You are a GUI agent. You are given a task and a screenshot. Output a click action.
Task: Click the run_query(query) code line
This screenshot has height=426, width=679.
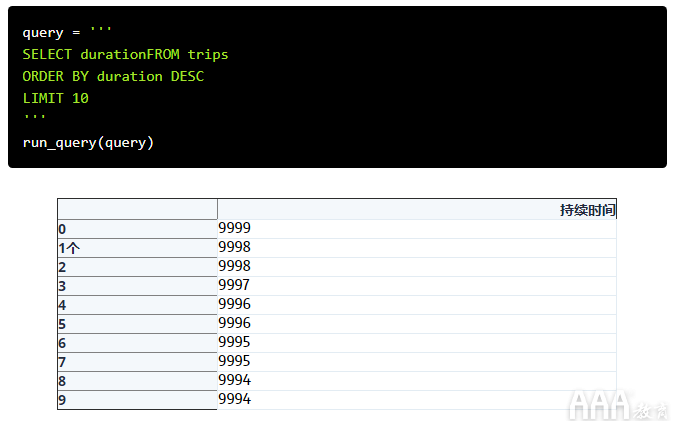pyautogui.click(x=88, y=142)
